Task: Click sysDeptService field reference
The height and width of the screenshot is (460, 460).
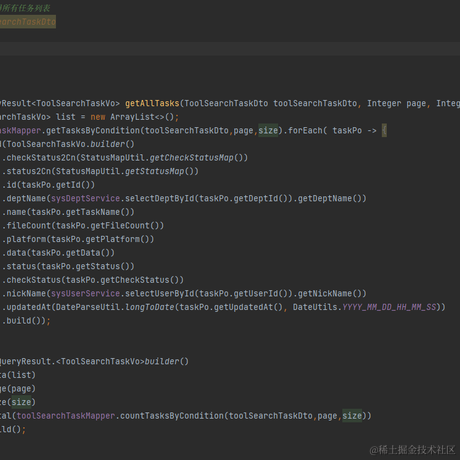Action: pyautogui.click(x=85, y=199)
